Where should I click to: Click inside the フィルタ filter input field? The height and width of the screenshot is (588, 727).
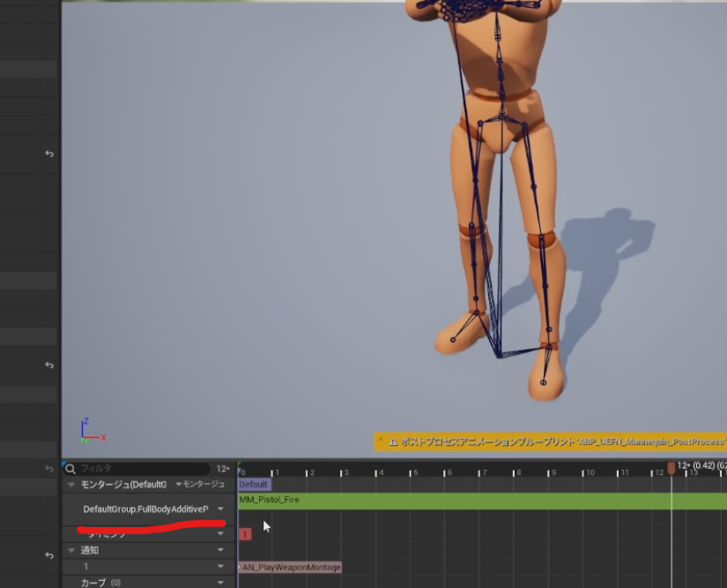pyautogui.click(x=132, y=468)
